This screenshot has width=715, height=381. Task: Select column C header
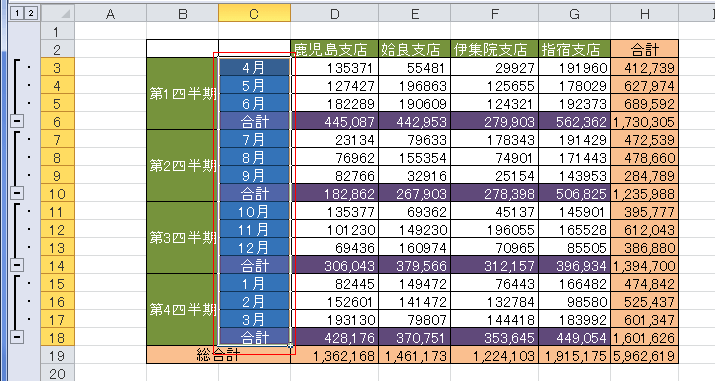254,13
